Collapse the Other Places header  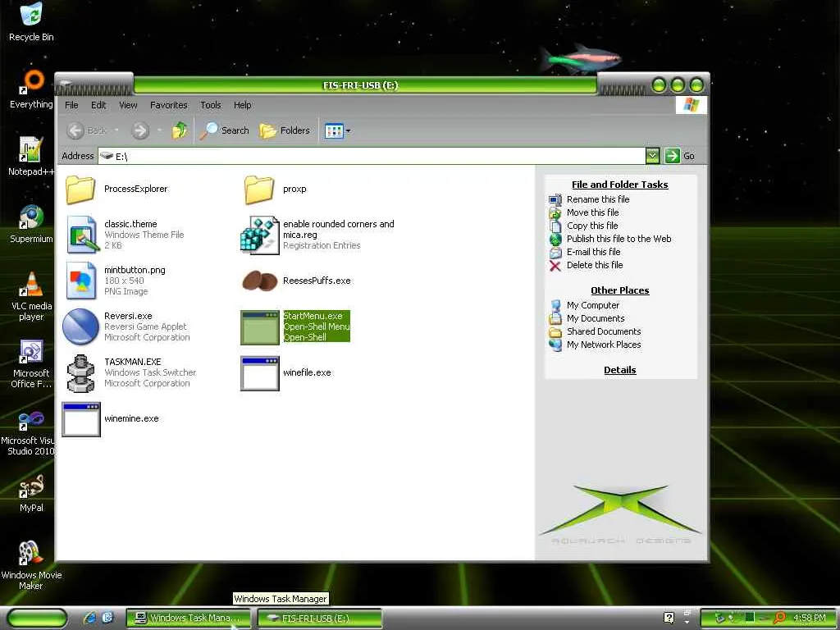click(620, 290)
